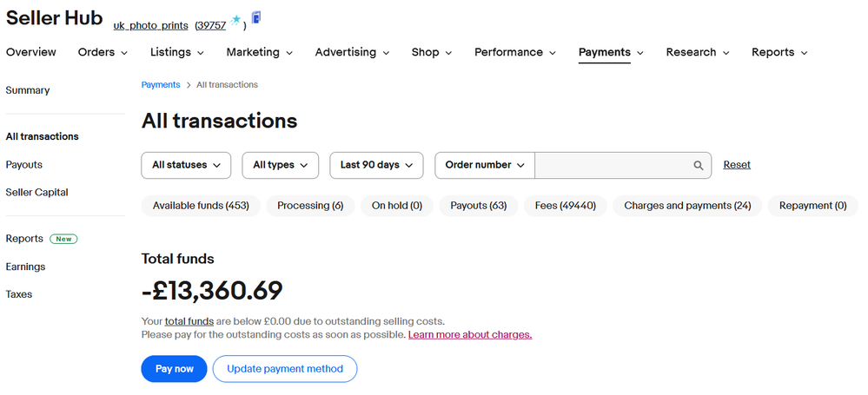Image resolution: width=868 pixels, height=395 pixels.
Task: Click the All transactions page heading
Action: coord(219,121)
